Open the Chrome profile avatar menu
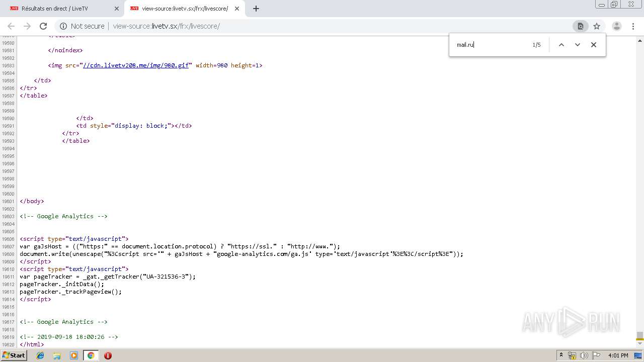 (616, 26)
